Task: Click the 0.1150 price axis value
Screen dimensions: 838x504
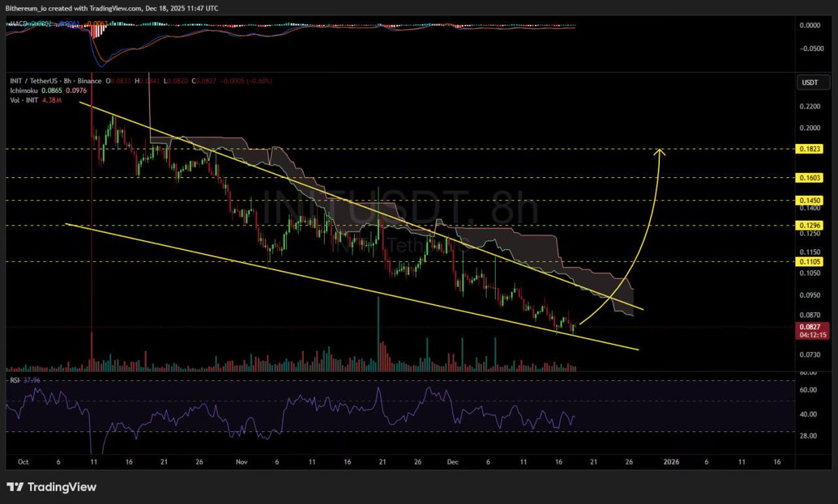Action: coord(809,251)
